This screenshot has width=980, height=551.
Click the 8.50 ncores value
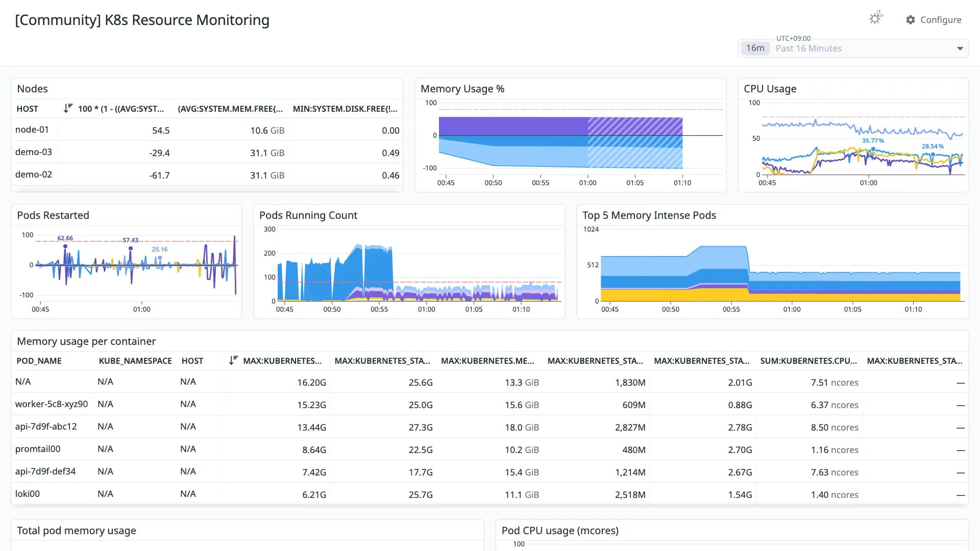tap(835, 428)
